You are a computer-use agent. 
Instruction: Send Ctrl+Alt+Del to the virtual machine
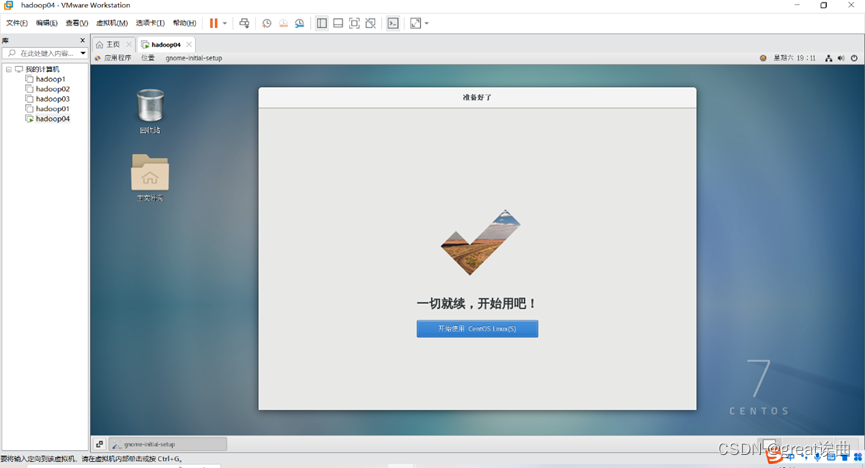click(244, 23)
